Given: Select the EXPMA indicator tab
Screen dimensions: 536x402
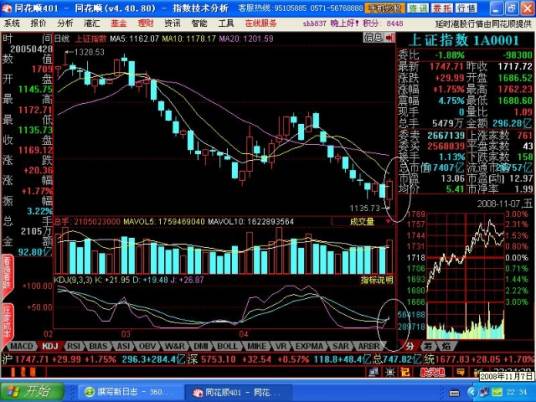Looking at the screenshot, I should click(309, 346).
